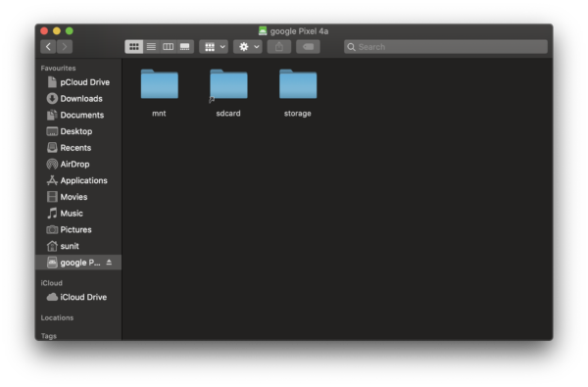Click the house icon beside sunit
The image size is (588, 387).
pos(52,246)
